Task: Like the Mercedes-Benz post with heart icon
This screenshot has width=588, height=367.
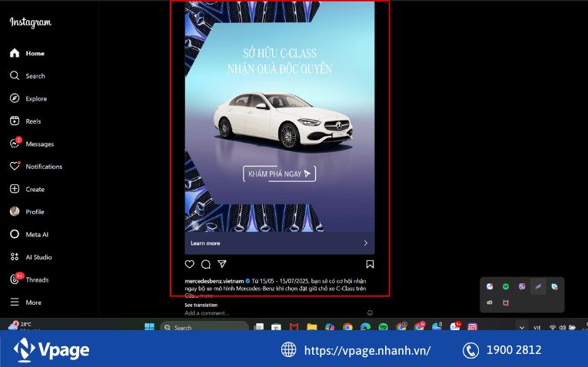Action: tap(189, 264)
